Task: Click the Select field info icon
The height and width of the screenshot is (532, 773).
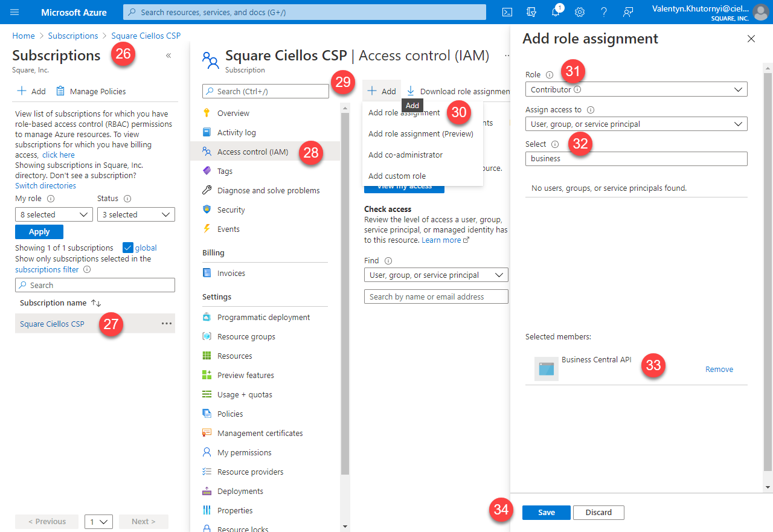Action: [555, 144]
